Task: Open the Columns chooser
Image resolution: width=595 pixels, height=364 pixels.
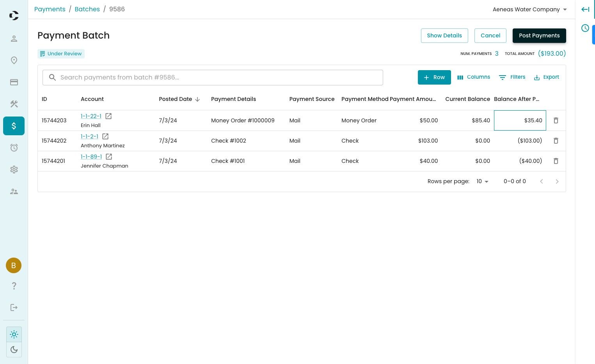Action: click(474, 77)
